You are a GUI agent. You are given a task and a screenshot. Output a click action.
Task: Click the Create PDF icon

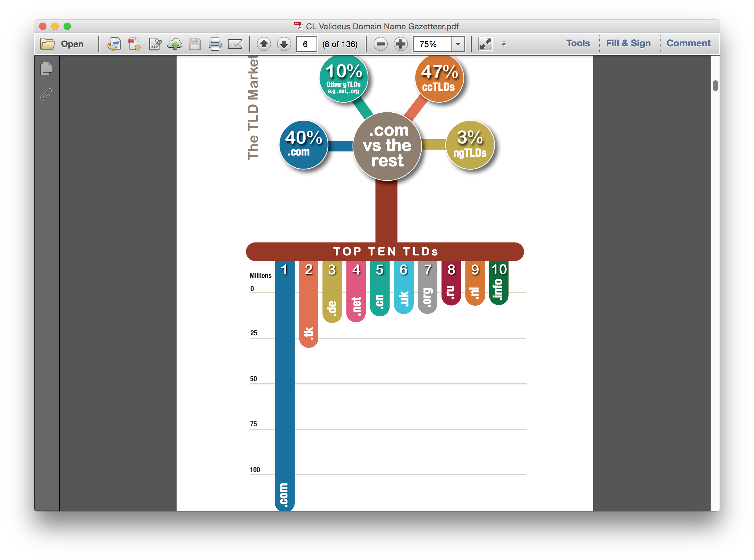[x=134, y=44]
